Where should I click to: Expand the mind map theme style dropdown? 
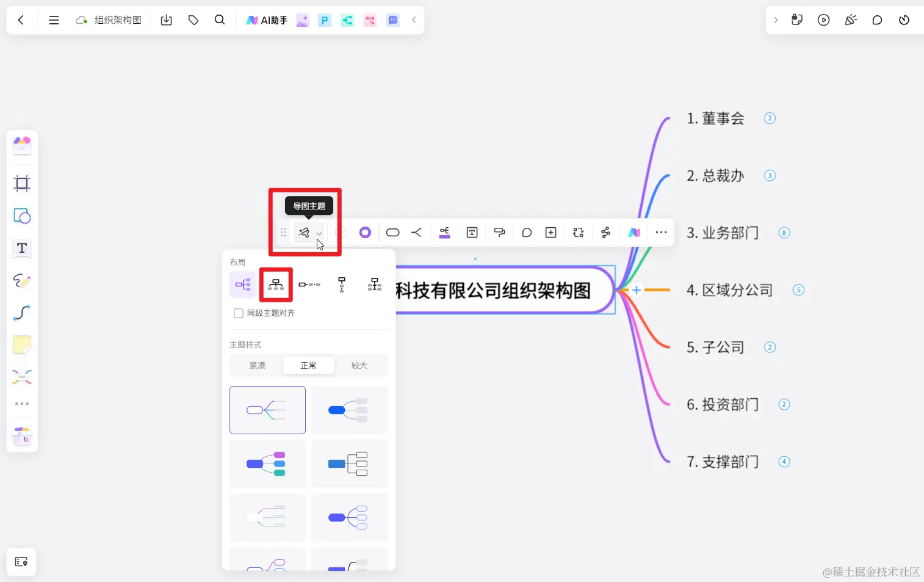(x=318, y=232)
